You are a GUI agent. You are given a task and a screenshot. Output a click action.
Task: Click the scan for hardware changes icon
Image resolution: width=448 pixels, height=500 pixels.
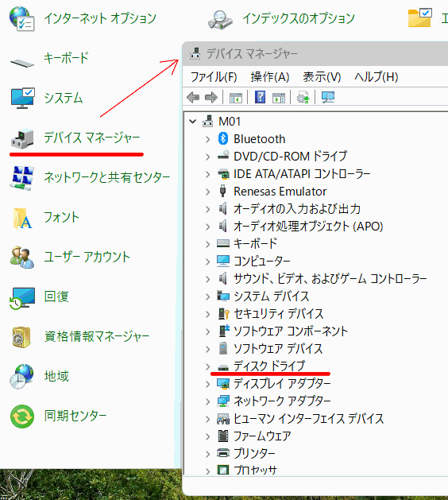click(x=328, y=97)
